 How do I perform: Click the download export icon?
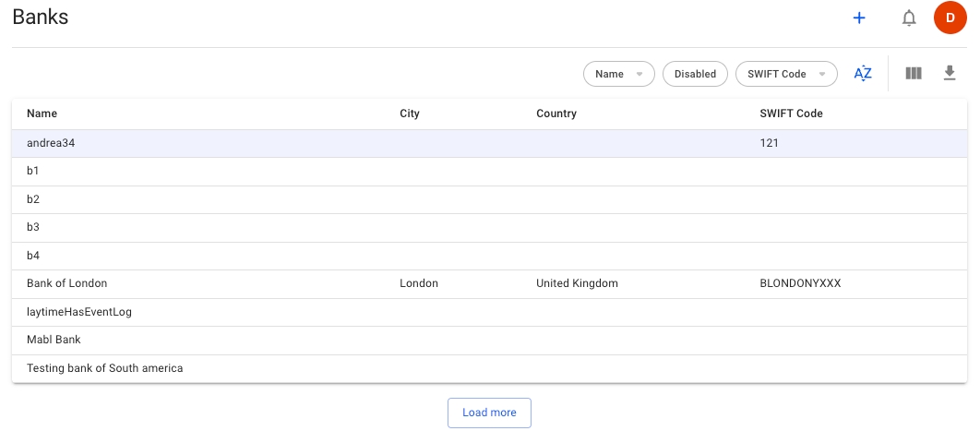click(950, 74)
